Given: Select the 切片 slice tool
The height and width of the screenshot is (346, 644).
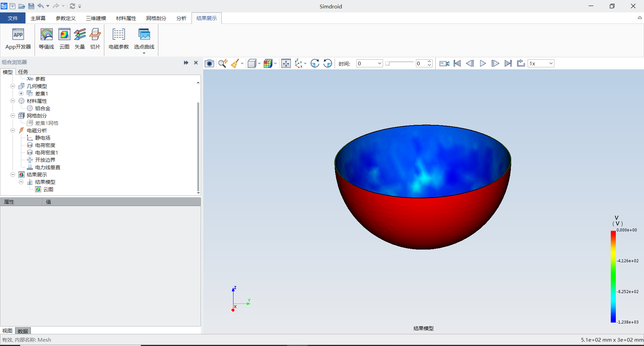Looking at the screenshot, I should [x=95, y=39].
